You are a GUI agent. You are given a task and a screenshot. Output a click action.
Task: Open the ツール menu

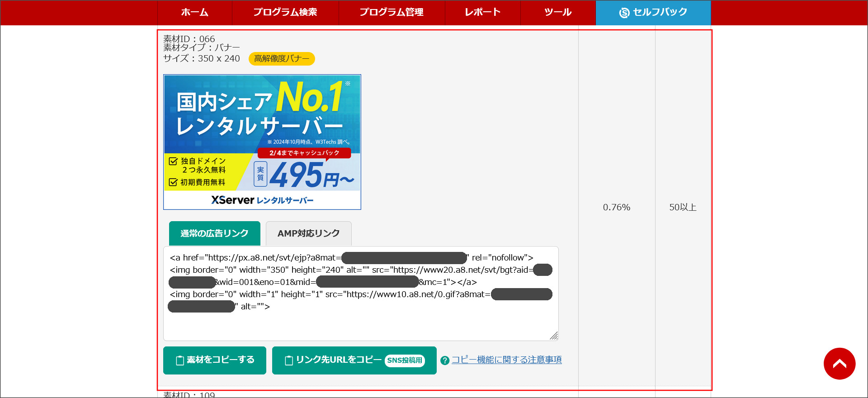558,13
